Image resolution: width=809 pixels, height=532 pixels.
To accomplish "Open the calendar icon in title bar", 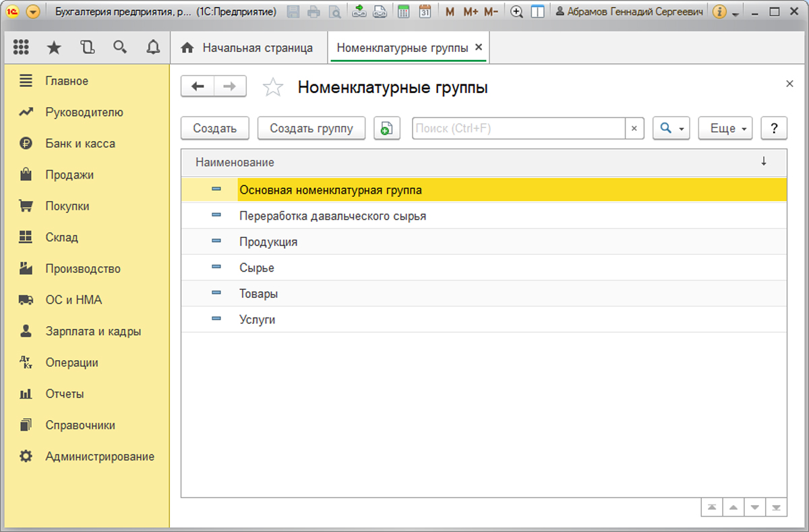I will [425, 11].
